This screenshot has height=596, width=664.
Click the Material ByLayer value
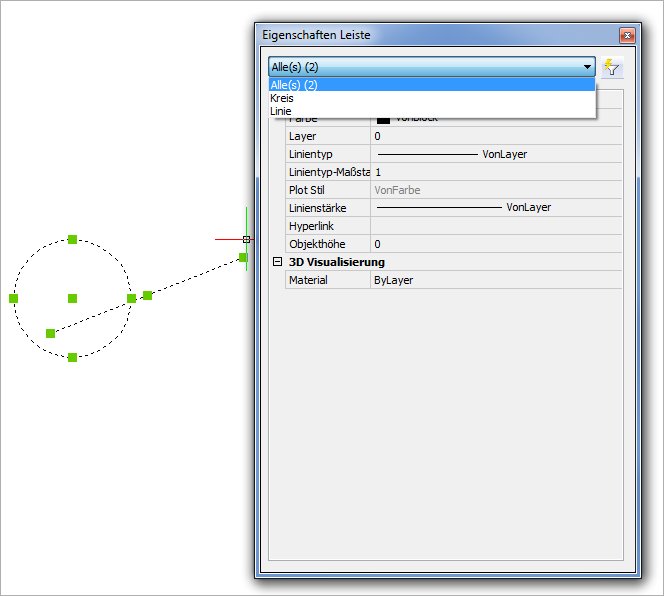pyautogui.click(x=495, y=280)
